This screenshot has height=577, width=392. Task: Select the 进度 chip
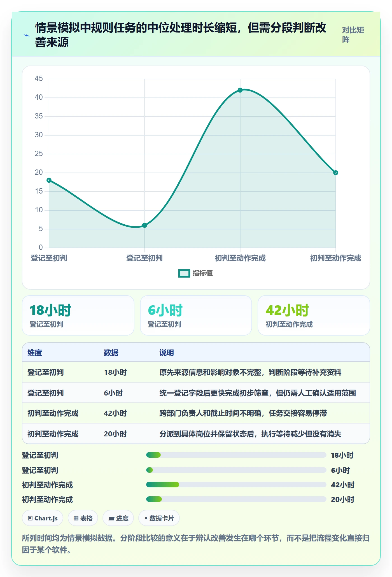(118, 518)
